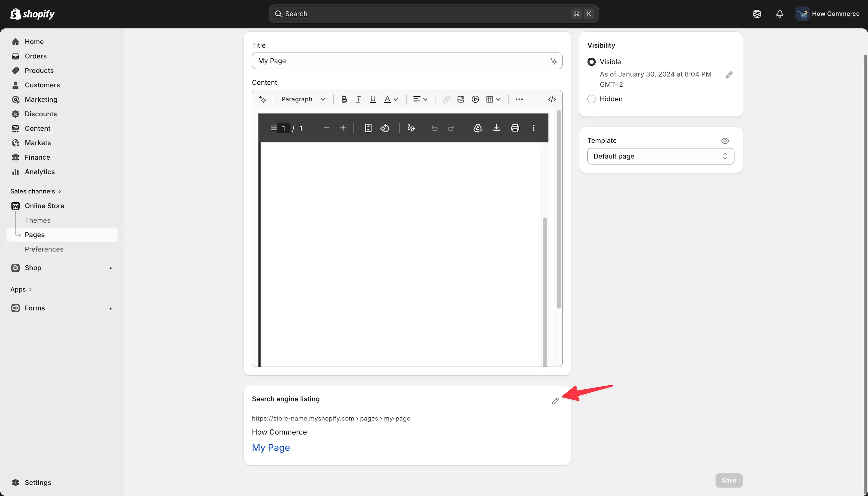Open the text alignment dropdown
Viewport: 868px width, 496px height.
pos(420,99)
